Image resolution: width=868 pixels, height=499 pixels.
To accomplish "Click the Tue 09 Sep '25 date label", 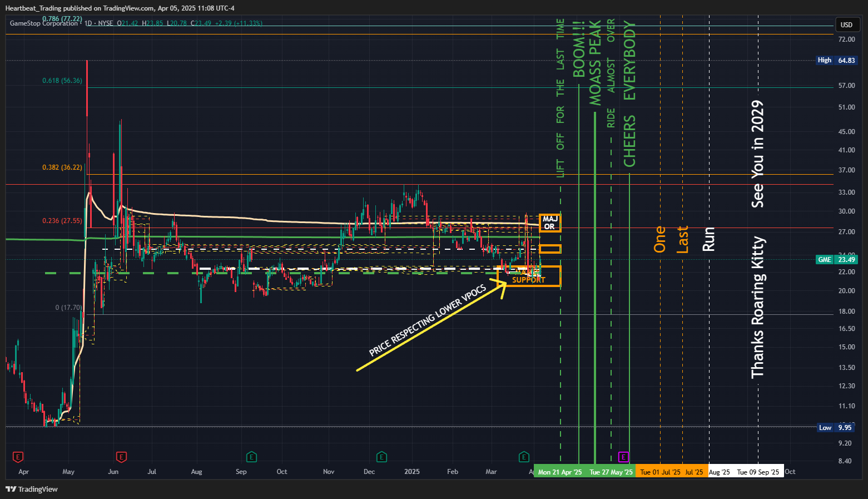I will 758,472.
